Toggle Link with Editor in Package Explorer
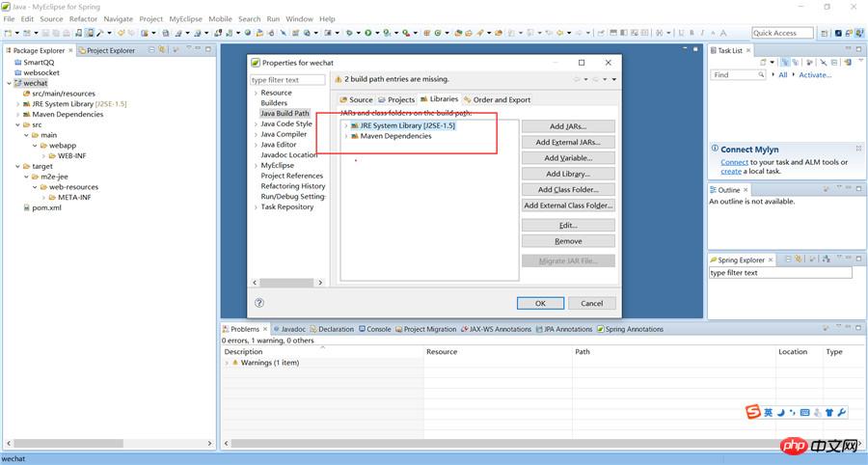 click(162, 50)
